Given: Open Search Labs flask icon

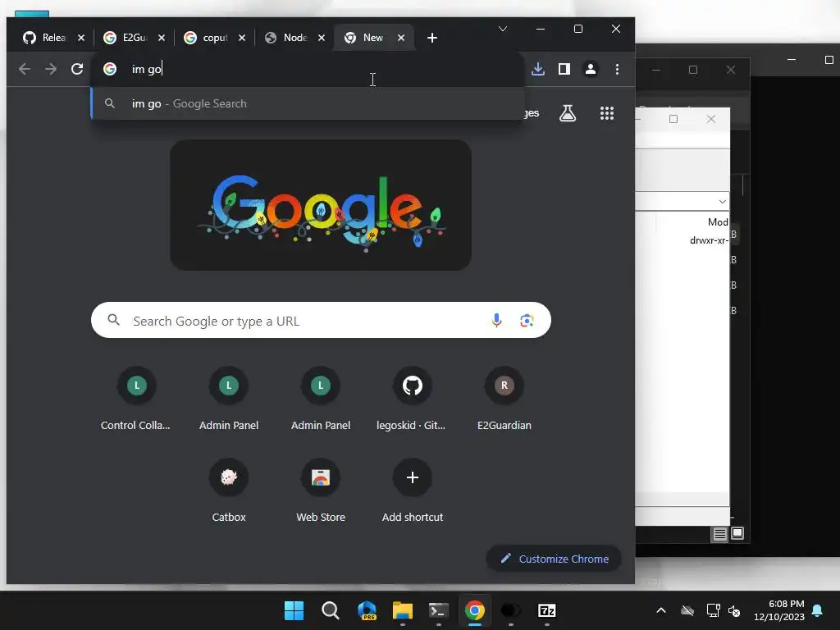Looking at the screenshot, I should 568,113.
